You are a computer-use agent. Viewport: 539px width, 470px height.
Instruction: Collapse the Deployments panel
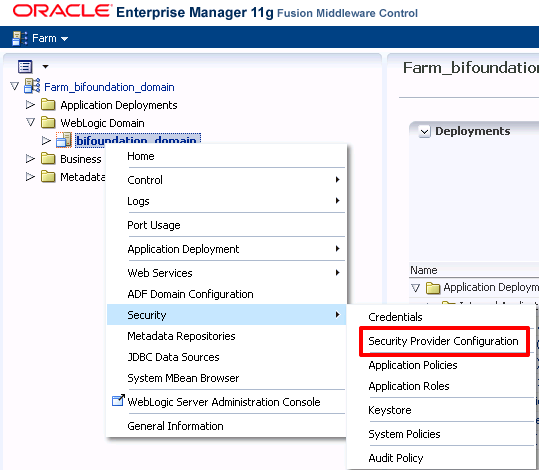click(x=425, y=131)
